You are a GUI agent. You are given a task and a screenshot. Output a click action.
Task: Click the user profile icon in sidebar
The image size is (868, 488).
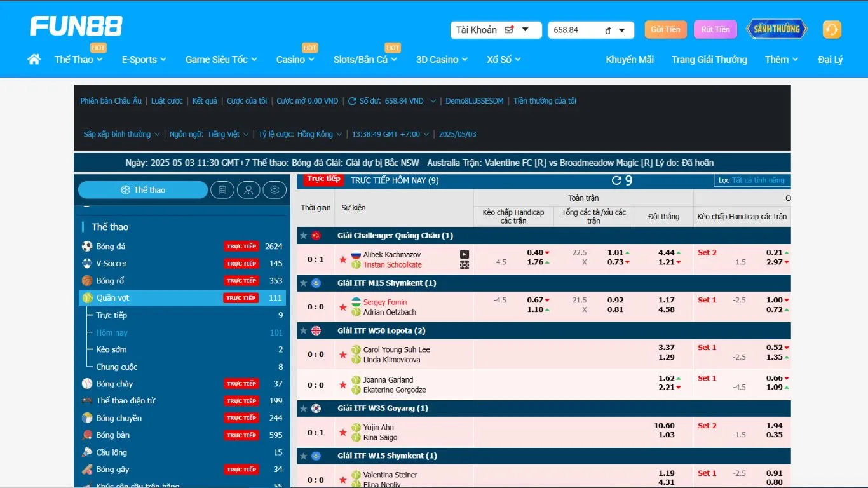click(x=248, y=190)
